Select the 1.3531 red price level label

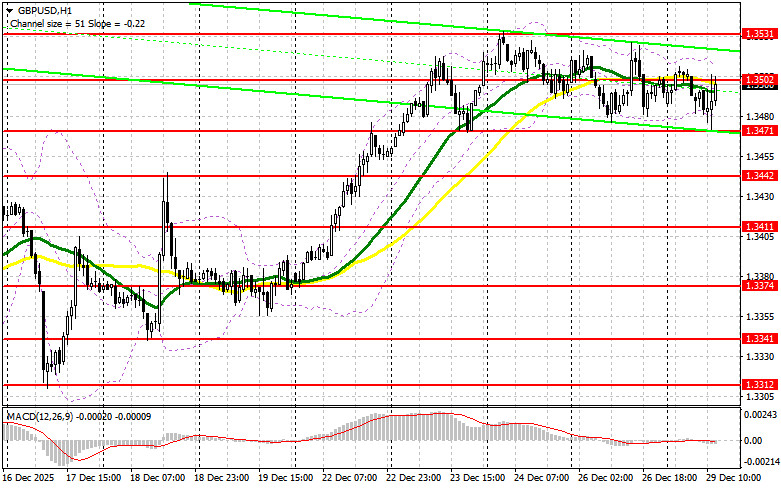[x=759, y=34]
